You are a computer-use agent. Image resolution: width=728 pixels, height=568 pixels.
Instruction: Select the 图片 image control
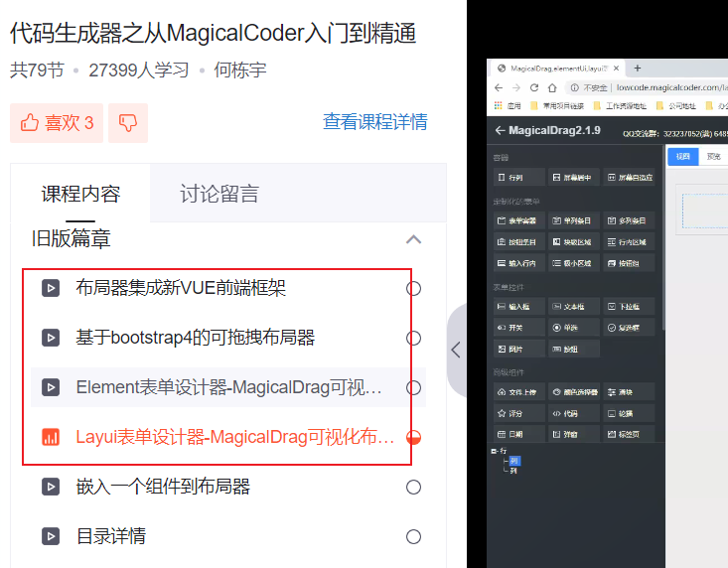pyautogui.click(x=519, y=349)
